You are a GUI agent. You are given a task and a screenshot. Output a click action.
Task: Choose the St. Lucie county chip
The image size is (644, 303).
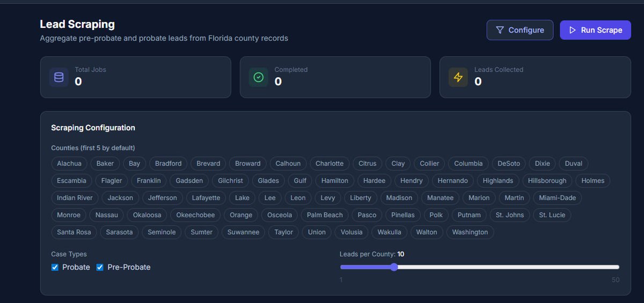coord(552,215)
